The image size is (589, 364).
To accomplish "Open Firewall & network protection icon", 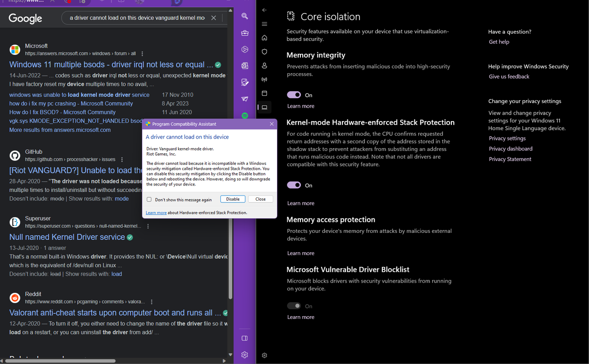I will pos(264,79).
